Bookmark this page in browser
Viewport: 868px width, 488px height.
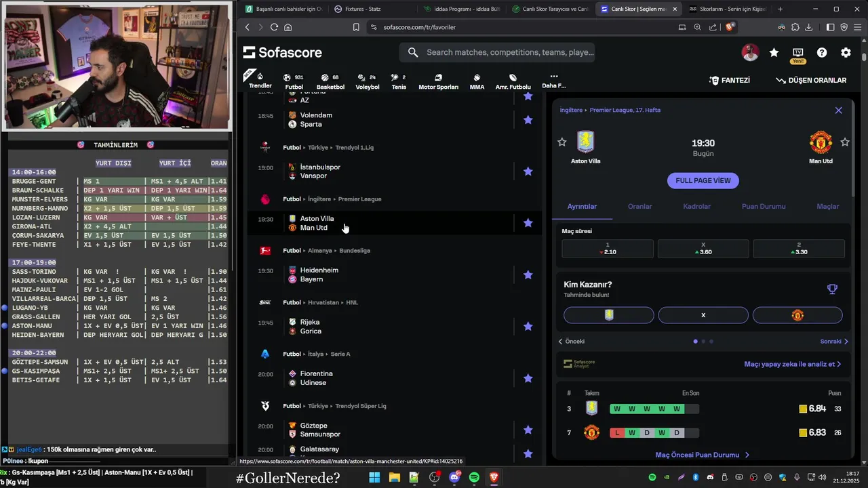356,27
